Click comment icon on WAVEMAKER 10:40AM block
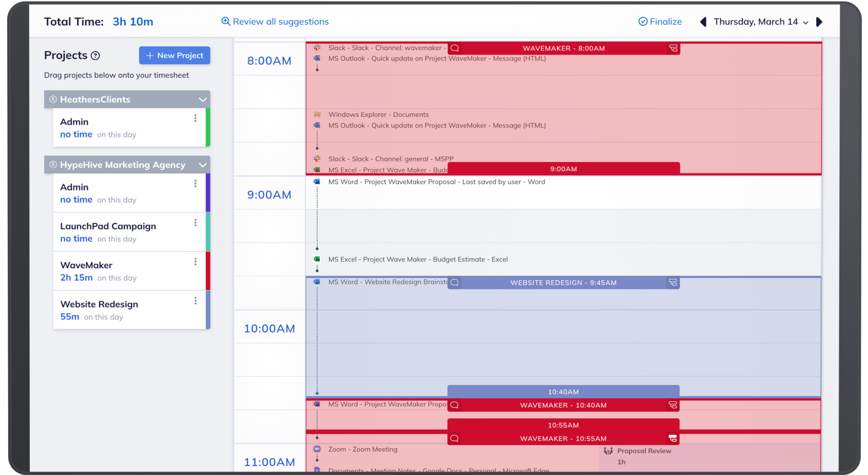 pyautogui.click(x=454, y=405)
